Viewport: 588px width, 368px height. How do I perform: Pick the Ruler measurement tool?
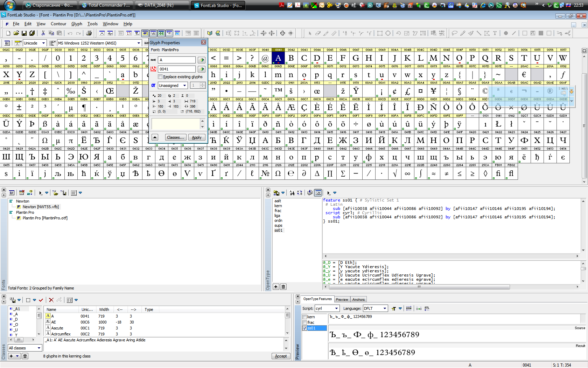[x=334, y=33]
